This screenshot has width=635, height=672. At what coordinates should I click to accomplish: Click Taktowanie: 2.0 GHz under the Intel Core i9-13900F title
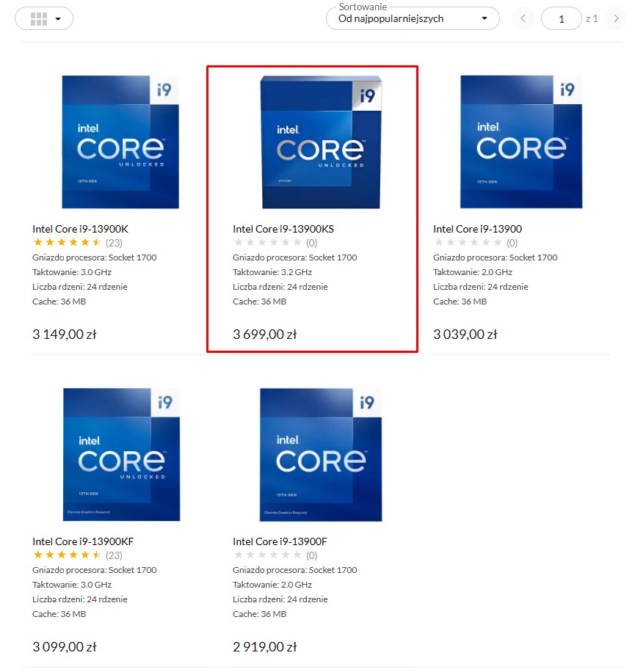272,585
